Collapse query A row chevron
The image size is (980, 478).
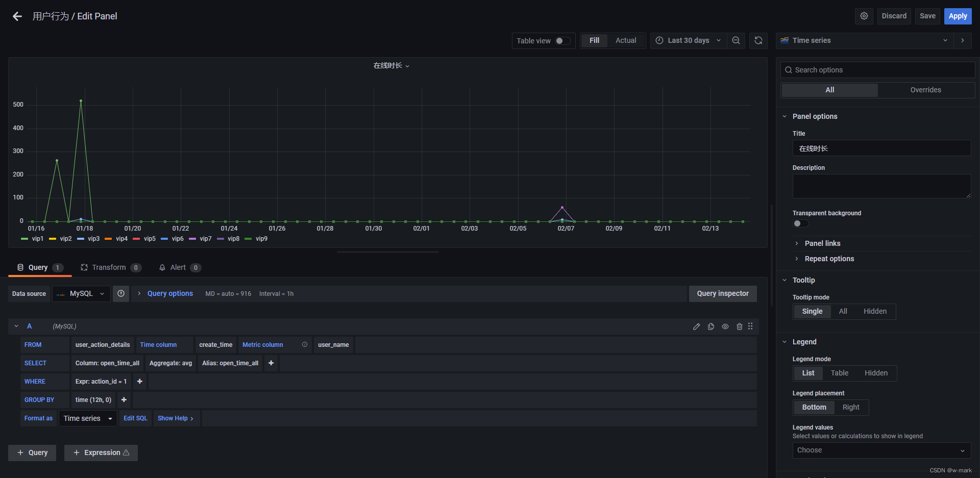16,326
